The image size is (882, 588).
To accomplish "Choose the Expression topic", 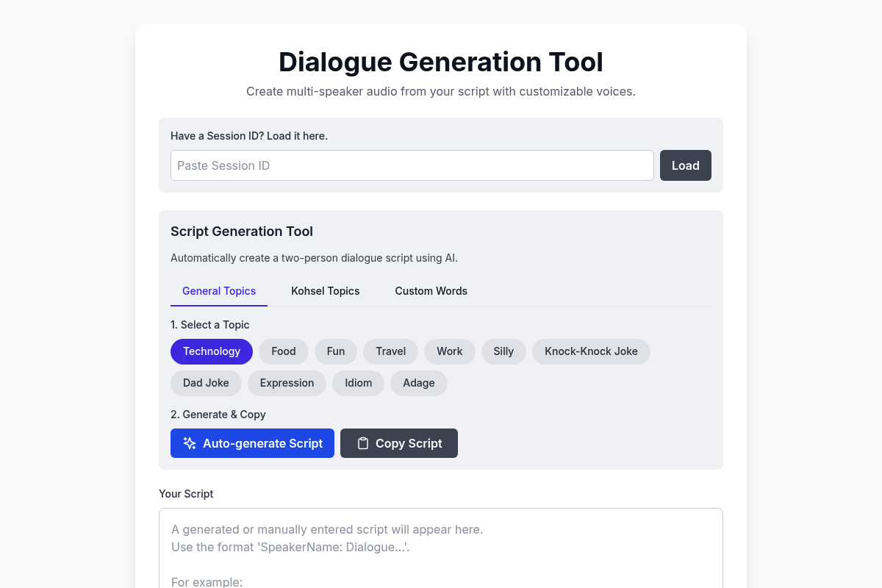I will coord(287,383).
